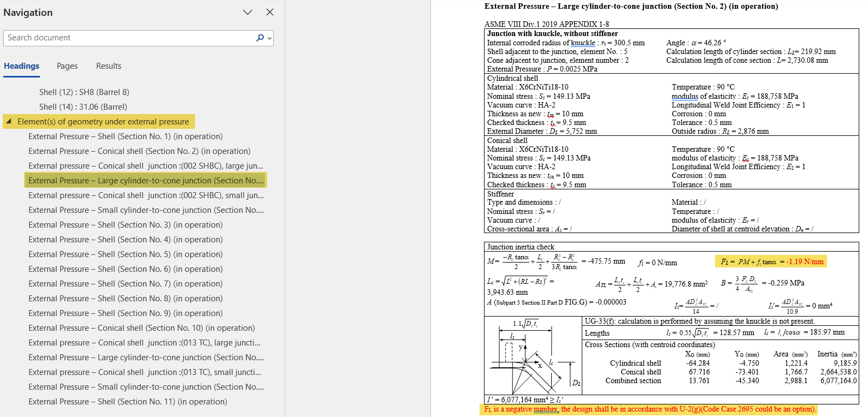The image size is (868, 417).
Task: Collapse Element(s) of geometry heading triangle
Action: (9, 121)
